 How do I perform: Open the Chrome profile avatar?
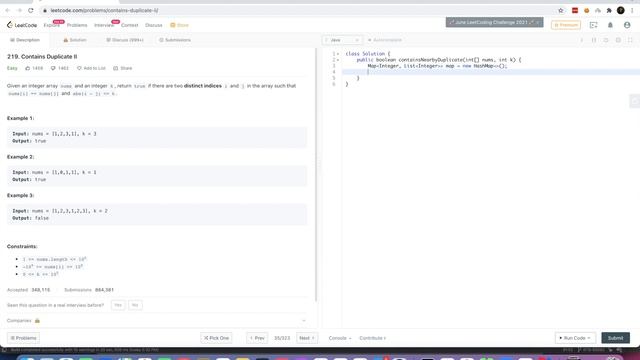coord(620,10)
